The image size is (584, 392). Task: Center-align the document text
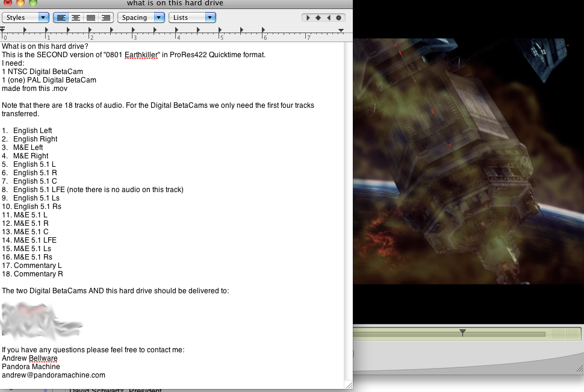pos(76,17)
